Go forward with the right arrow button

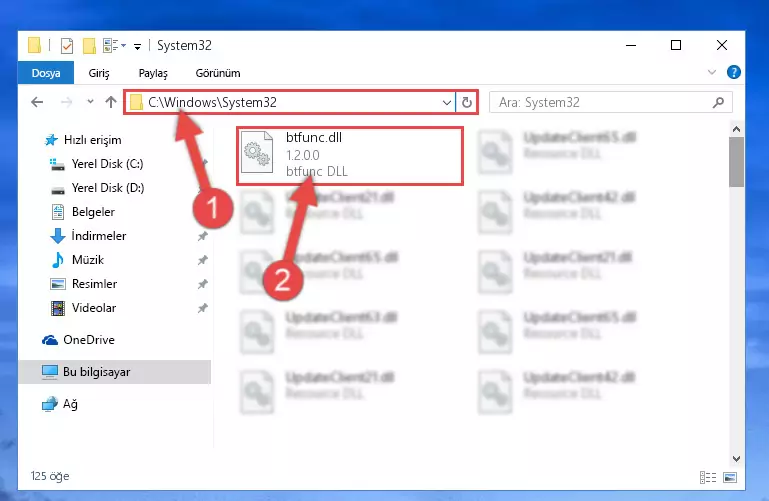click(x=66, y=102)
